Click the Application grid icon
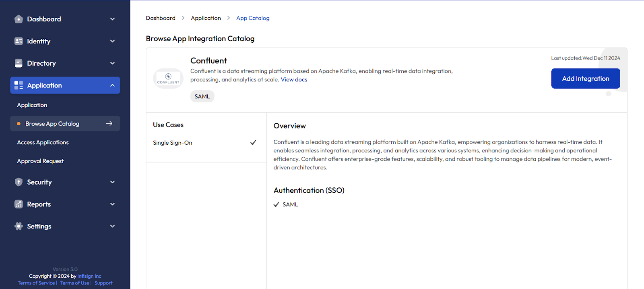The height and width of the screenshot is (289, 644). [19, 85]
